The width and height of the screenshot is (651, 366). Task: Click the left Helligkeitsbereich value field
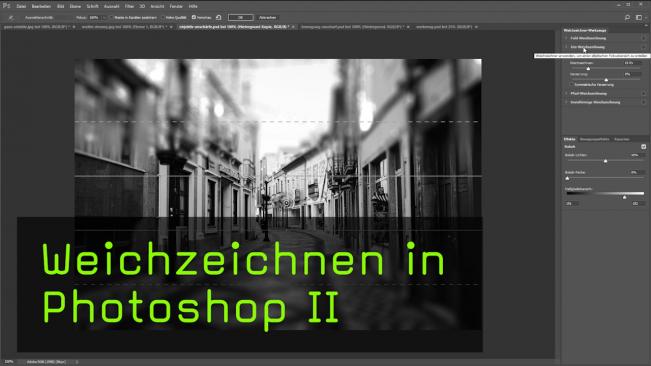pyautogui.click(x=571, y=204)
